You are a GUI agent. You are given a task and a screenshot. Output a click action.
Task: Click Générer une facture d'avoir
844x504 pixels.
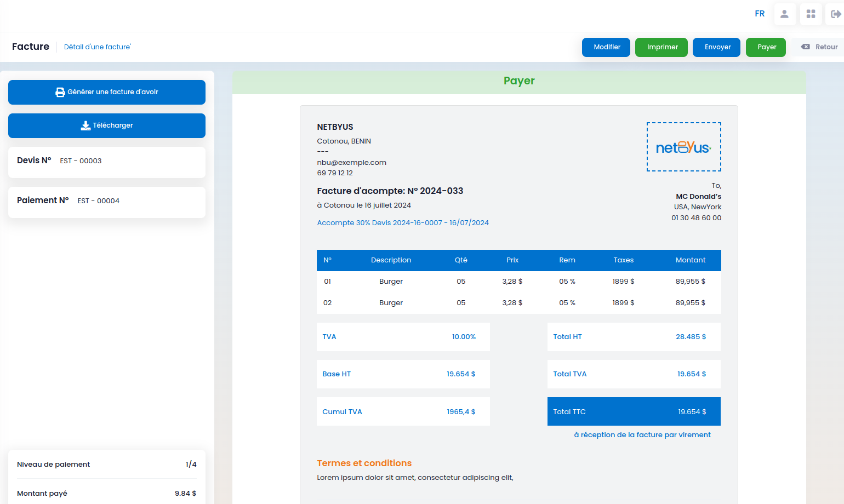point(107,92)
